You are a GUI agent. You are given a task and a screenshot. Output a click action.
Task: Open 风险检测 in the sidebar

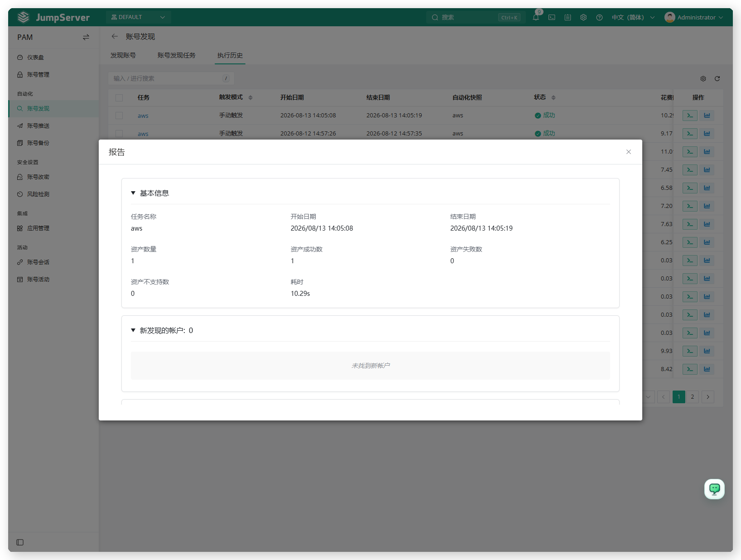53,194
